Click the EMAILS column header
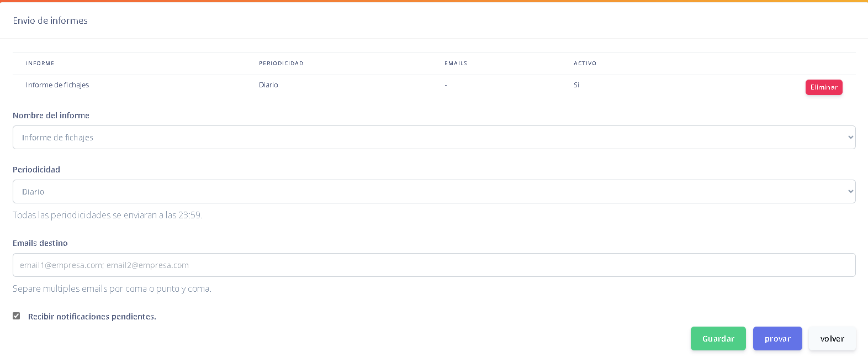 tap(456, 64)
